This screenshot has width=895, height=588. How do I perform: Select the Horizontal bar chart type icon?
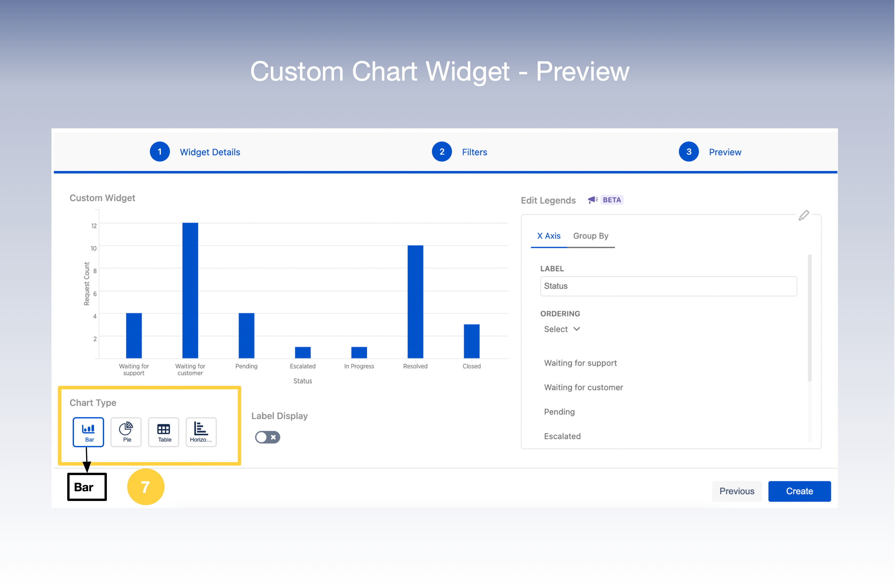click(201, 432)
